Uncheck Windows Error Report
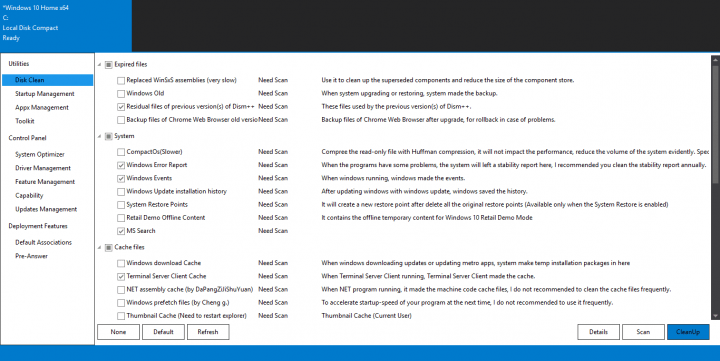 click(121, 165)
